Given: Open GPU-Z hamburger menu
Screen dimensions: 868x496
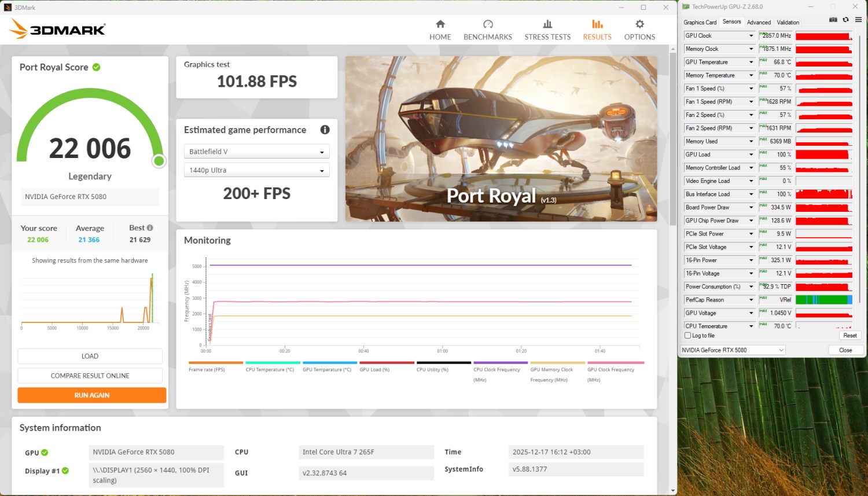Looking at the screenshot, I should click(858, 20).
